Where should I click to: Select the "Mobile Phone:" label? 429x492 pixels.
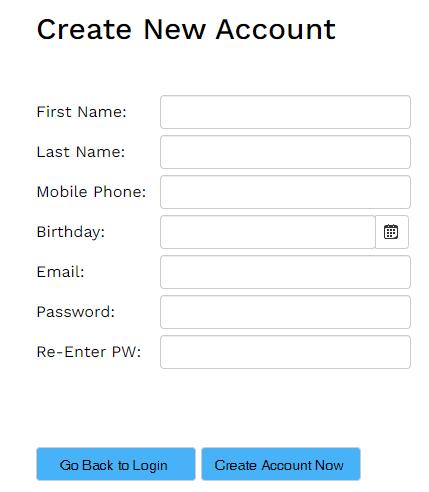tap(91, 192)
